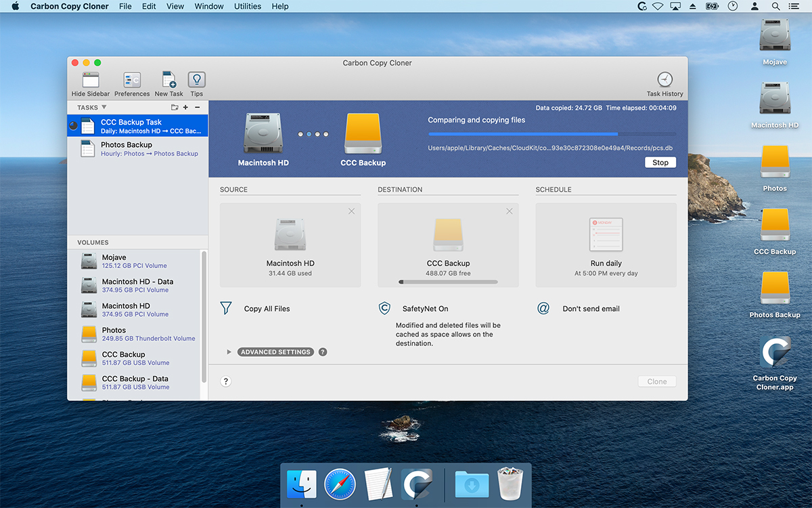Open Finder from the Dock

302,485
